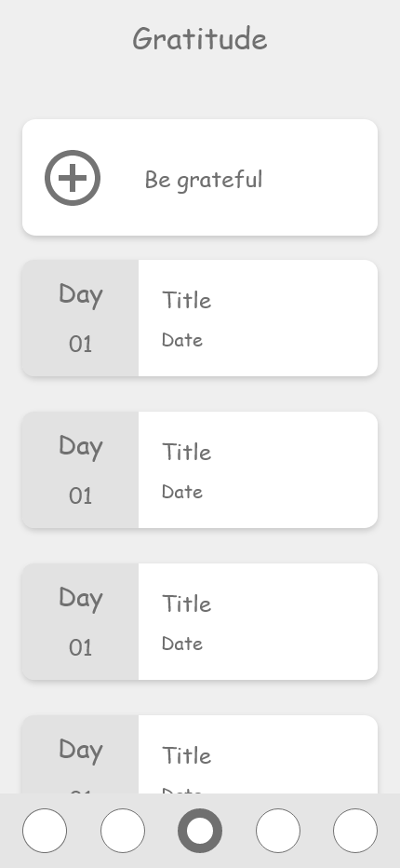The height and width of the screenshot is (868, 400).
Task: Select the first bottom navigation circle
Action: point(45,831)
